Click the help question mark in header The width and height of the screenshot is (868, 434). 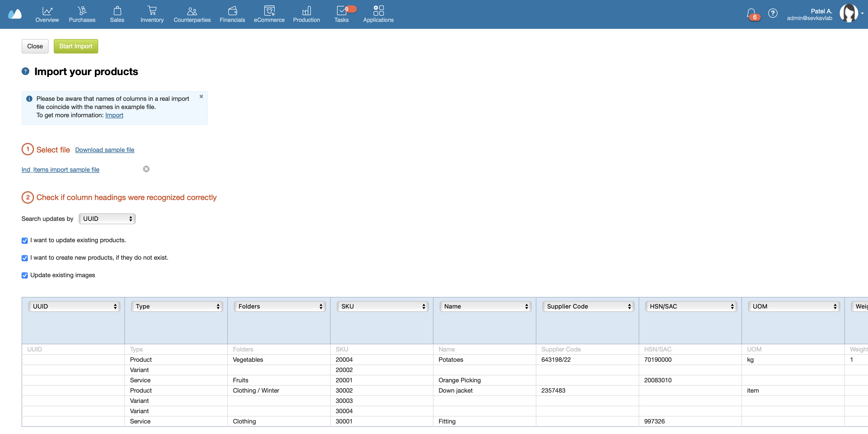[773, 13]
